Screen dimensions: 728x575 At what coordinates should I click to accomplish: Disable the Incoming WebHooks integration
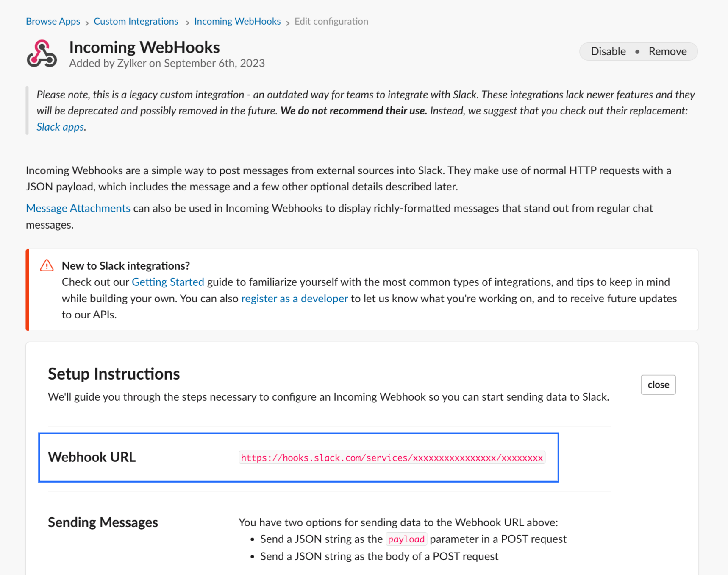tap(608, 51)
